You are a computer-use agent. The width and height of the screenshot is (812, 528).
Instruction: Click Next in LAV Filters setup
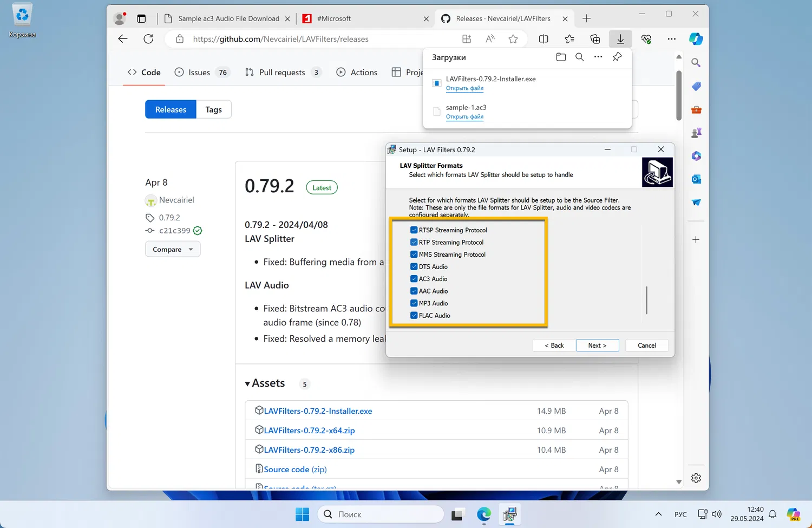(597, 346)
